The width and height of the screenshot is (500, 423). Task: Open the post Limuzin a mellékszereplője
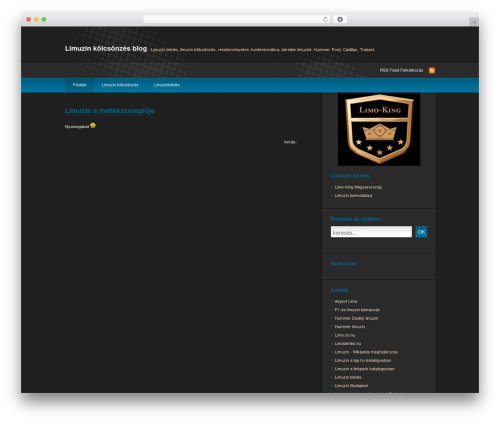[110, 111]
